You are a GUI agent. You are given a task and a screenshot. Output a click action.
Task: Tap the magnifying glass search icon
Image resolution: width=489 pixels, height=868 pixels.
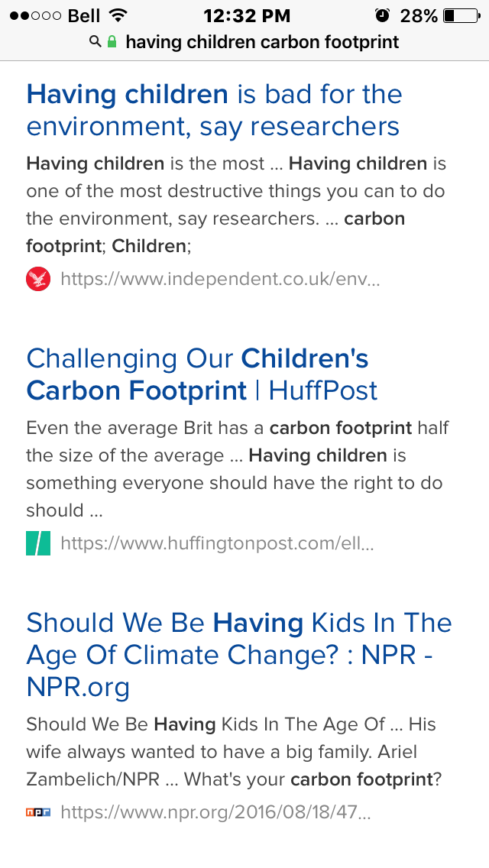tap(96, 41)
